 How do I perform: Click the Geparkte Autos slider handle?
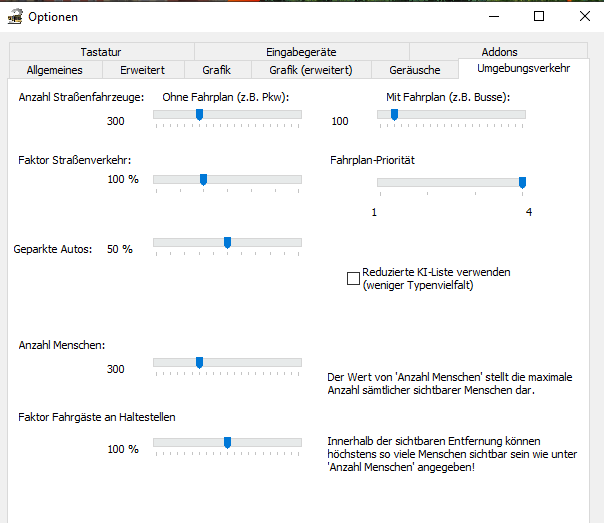click(x=227, y=242)
